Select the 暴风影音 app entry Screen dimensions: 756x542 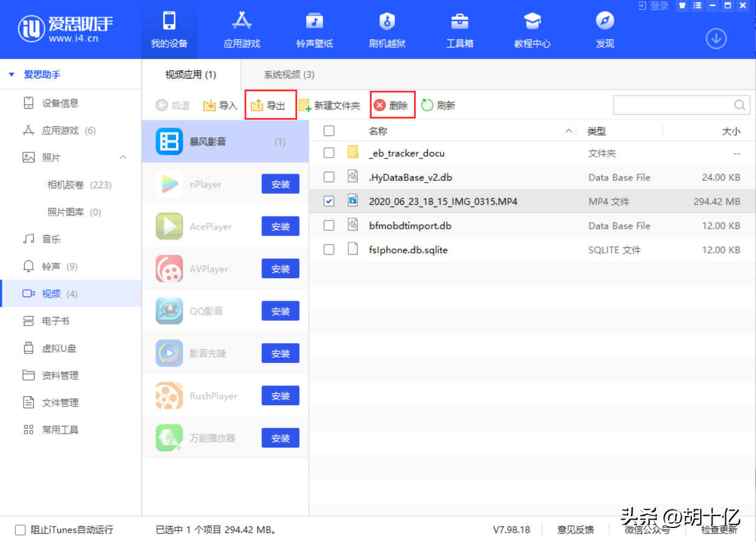click(x=225, y=142)
